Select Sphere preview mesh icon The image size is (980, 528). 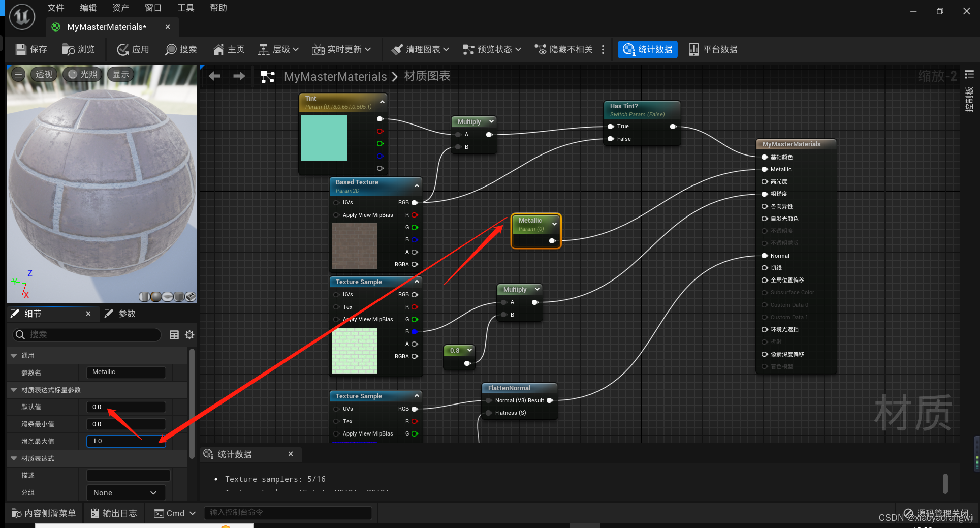[x=156, y=296]
